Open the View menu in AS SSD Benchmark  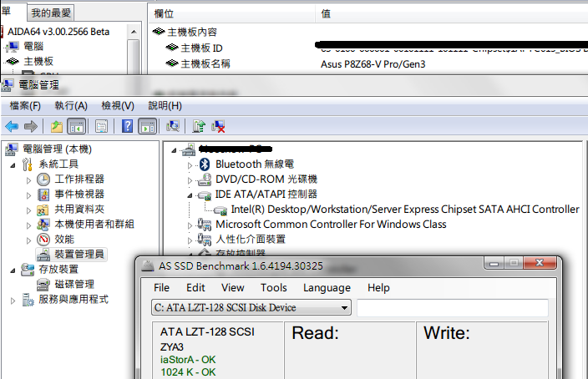pyautogui.click(x=232, y=287)
